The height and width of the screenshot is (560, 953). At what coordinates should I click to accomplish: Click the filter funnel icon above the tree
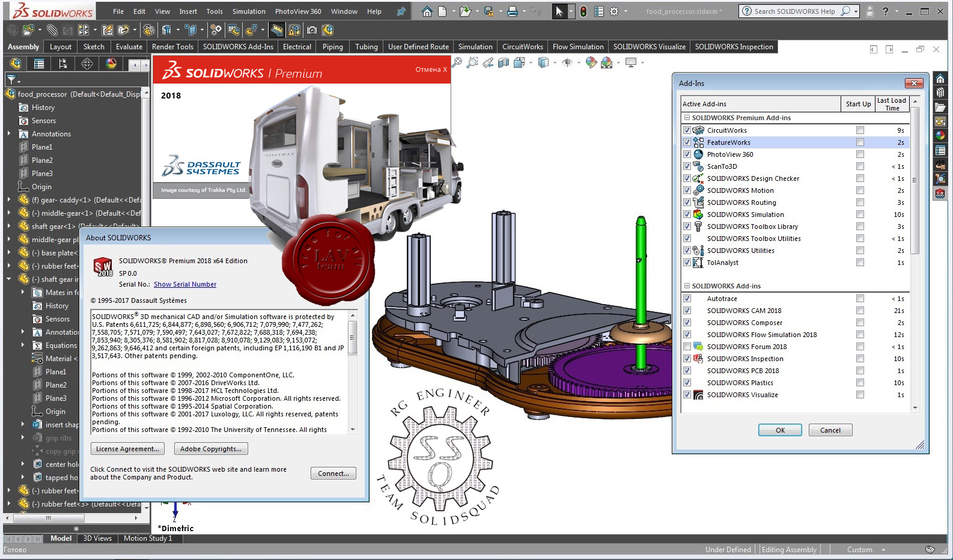coord(11,79)
